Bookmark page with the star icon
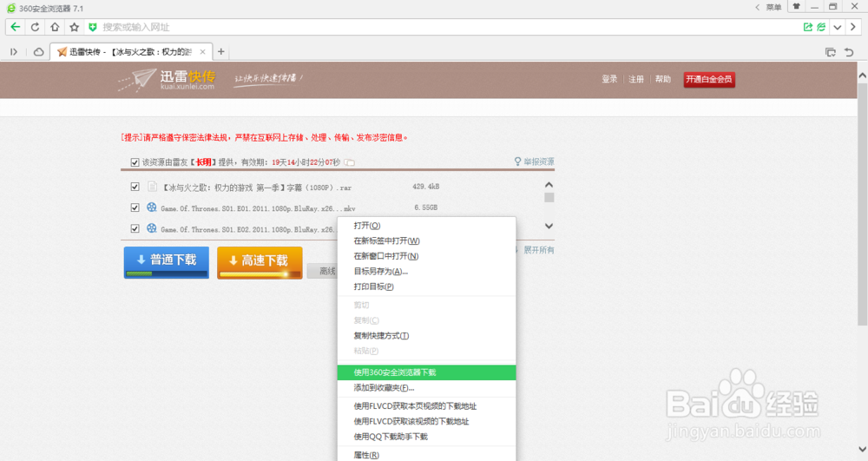This screenshot has width=868, height=461. point(74,27)
